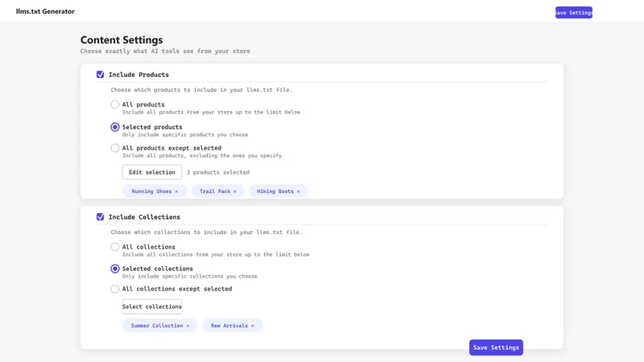The height and width of the screenshot is (362, 644).
Task: Select the All products radio option
Action: (115, 105)
